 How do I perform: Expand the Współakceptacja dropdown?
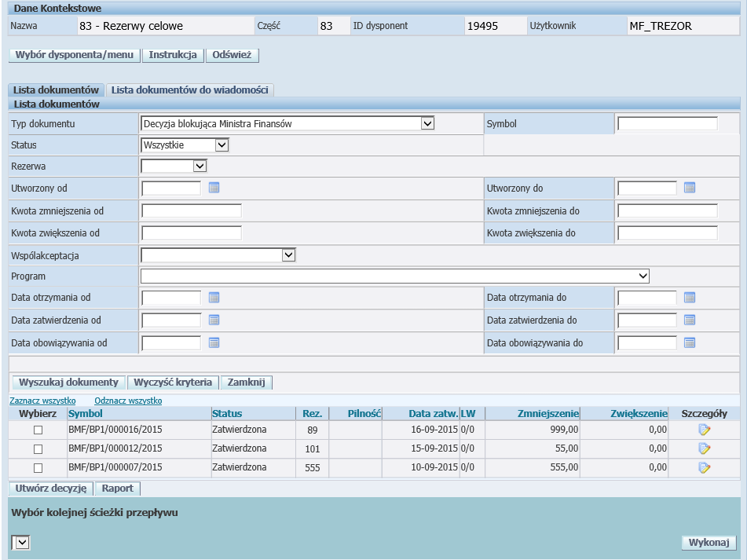pyautogui.click(x=289, y=255)
